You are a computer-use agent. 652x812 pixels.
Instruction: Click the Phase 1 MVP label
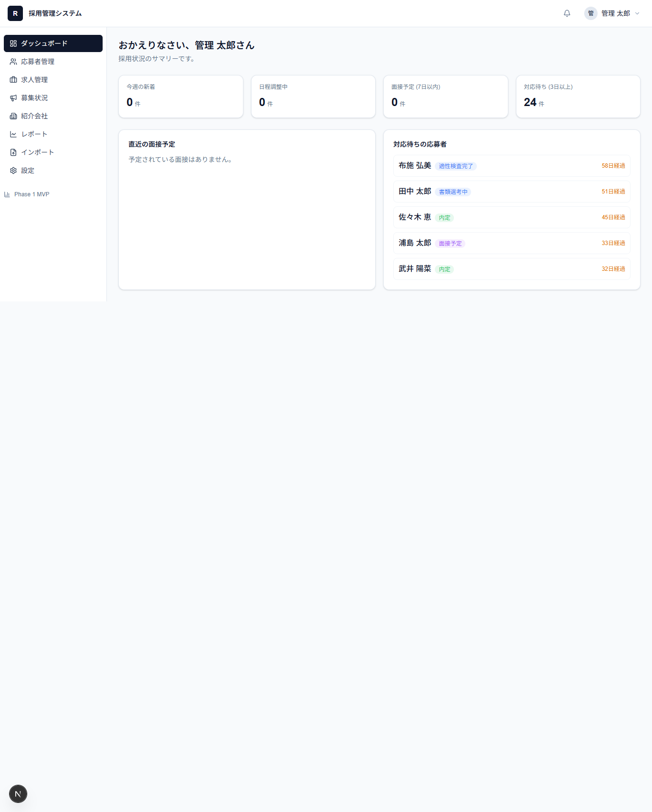pos(32,194)
